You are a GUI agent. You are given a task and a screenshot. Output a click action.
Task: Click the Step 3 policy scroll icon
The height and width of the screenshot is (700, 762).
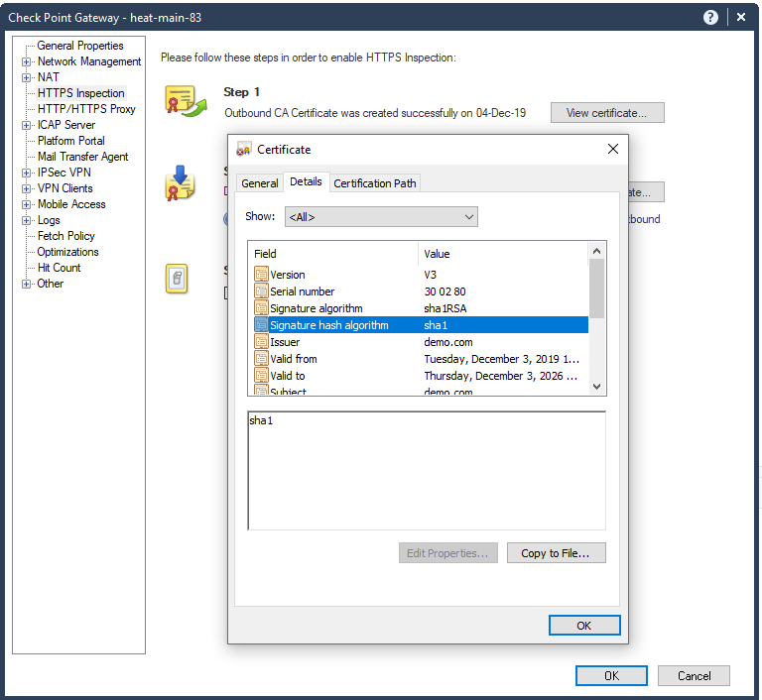click(x=177, y=279)
